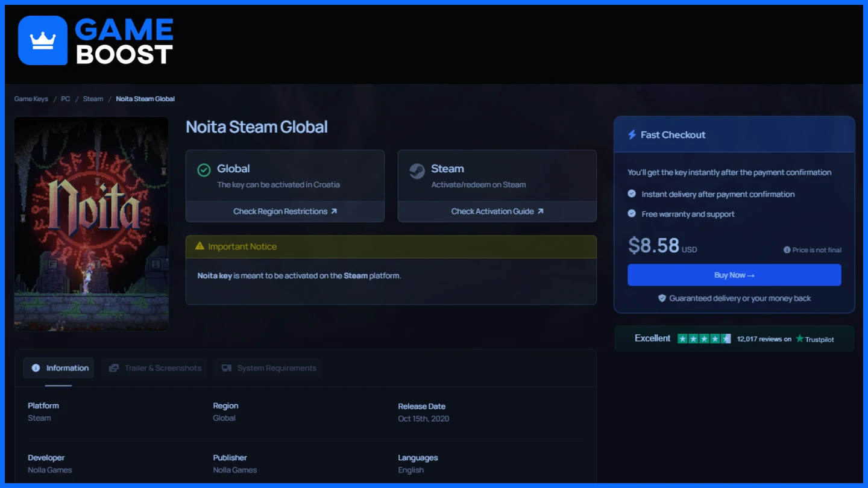Viewport: 868px width, 488px height.
Task: Click the Trustpilot five-star rating
Action: pos(704,339)
